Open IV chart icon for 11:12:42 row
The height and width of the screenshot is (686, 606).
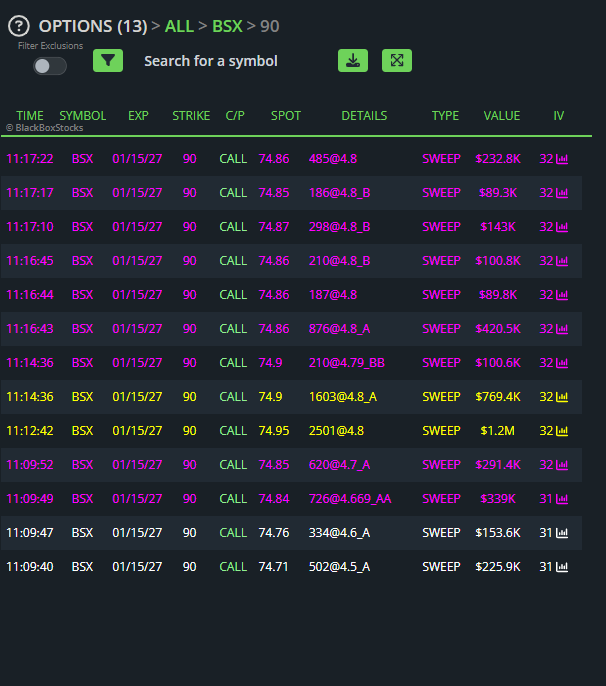[562, 431]
